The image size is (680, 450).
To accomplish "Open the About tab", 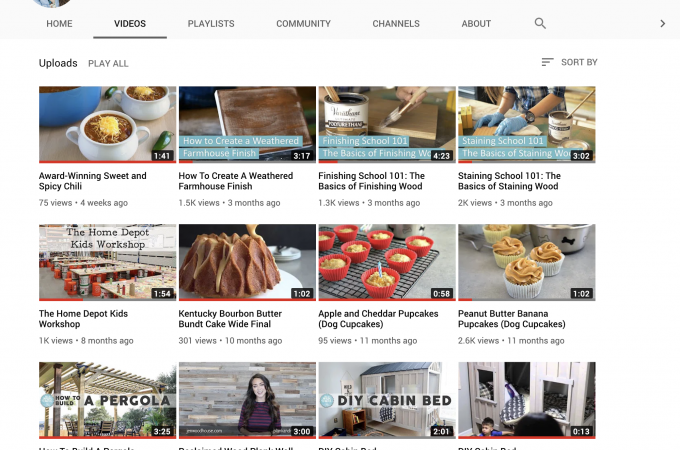I will 476,23.
